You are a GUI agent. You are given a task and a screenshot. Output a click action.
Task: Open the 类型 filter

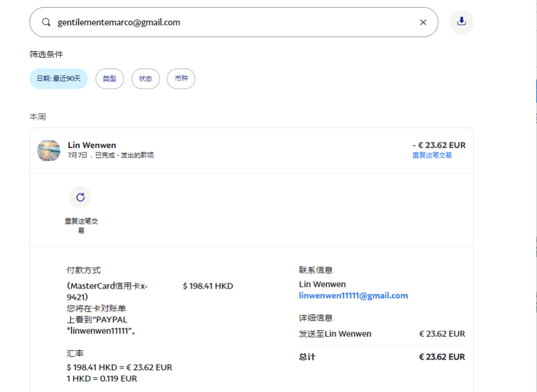109,79
